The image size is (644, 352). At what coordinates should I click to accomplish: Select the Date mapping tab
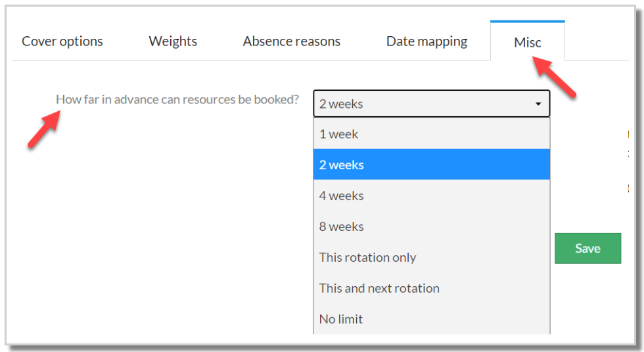tap(426, 41)
